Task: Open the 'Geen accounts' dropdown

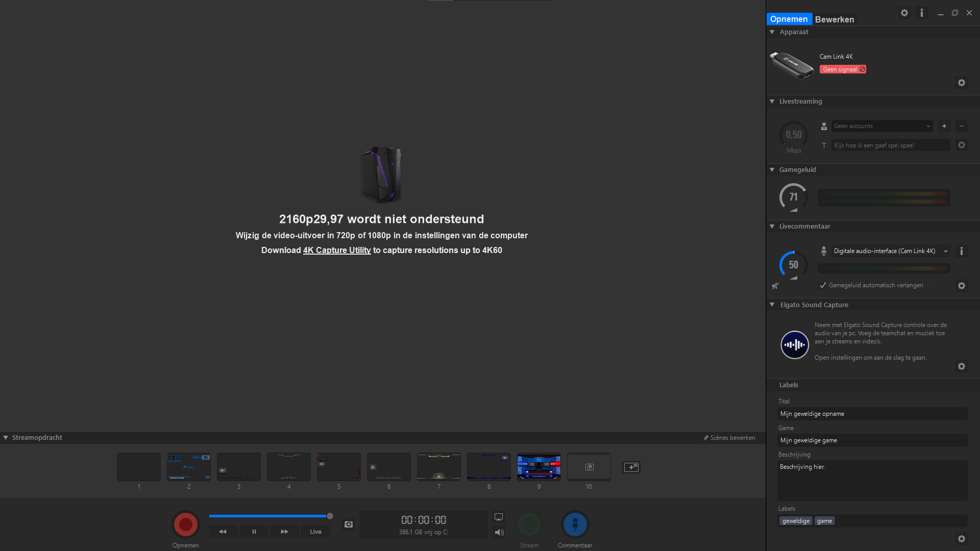Action: [x=882, y=126]
